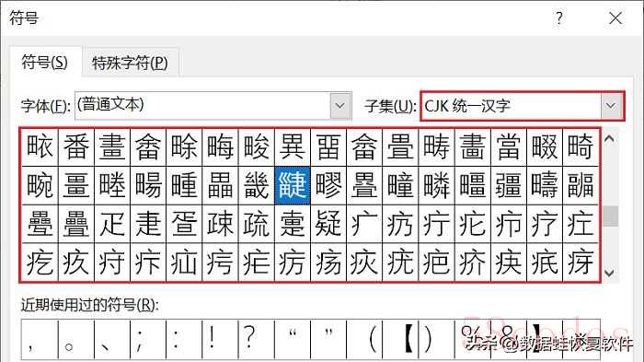The width and height of the screenshot is (644, 362).
Task: Pick the recently used exclamation mark
Action: point(220,339)
